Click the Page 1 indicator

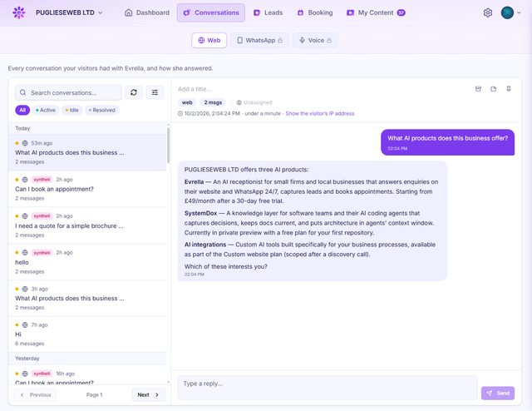94,394
